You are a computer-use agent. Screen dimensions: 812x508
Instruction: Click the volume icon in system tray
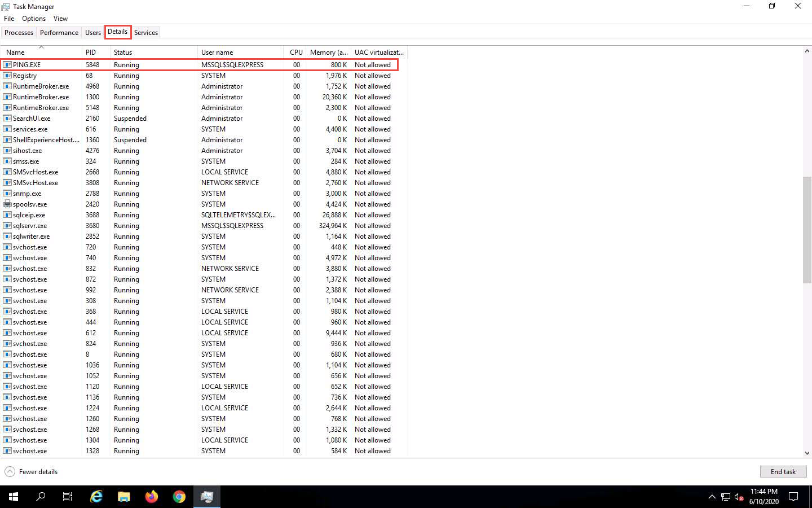point(739,497)
